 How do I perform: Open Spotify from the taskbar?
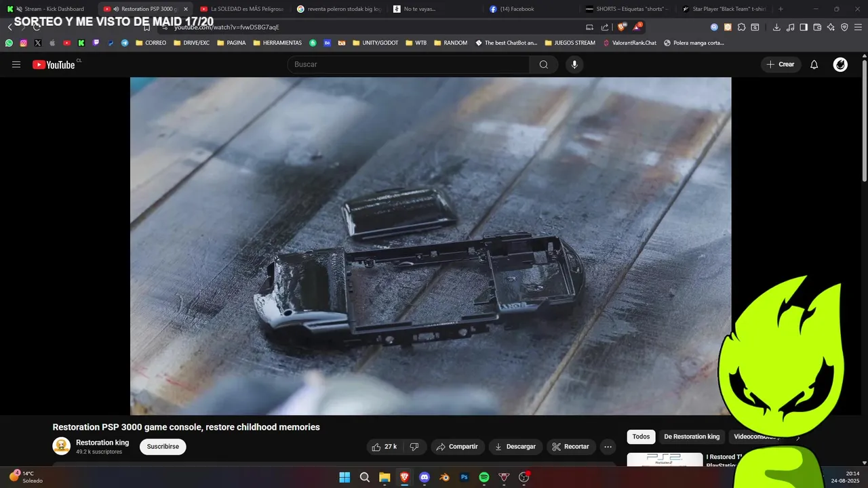(484, 477)
